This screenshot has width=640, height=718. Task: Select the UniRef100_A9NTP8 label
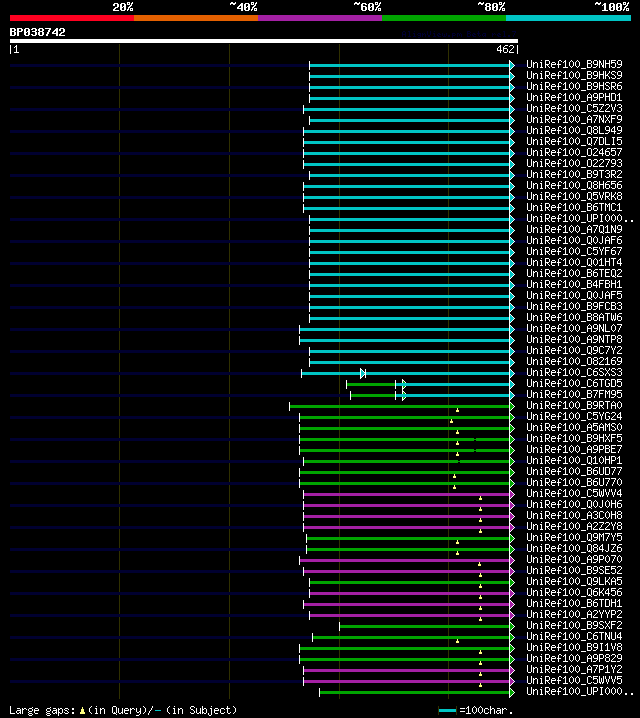click(x=574, y=339)
